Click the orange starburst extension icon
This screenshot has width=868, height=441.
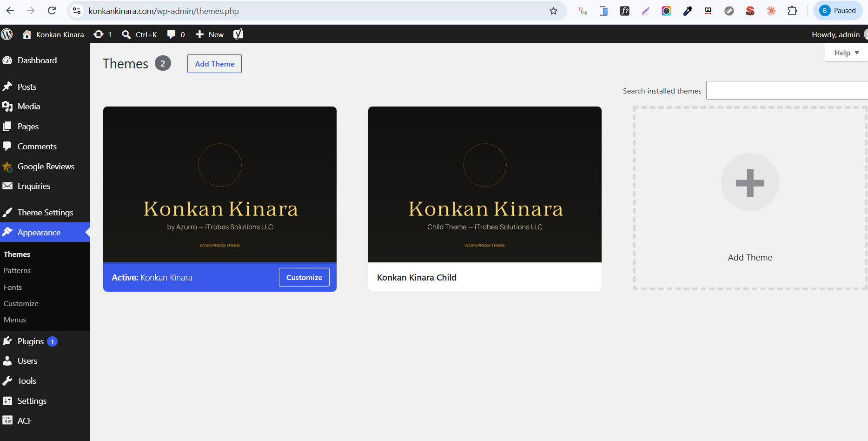(x=771, y=11)
